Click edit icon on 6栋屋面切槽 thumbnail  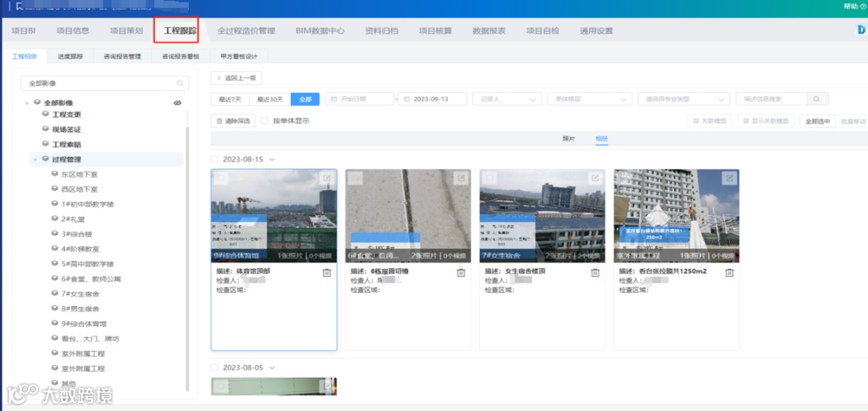coord(461,178)
